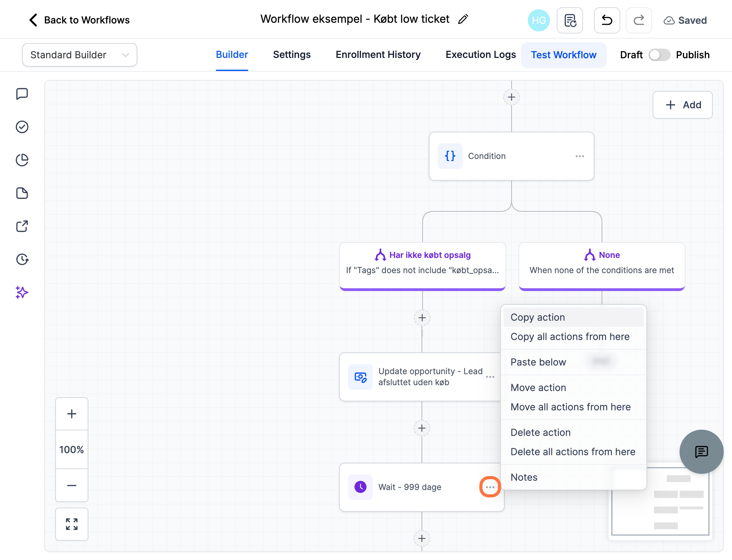
Task: Click the Test Workflow button
Action: point(564,55)
